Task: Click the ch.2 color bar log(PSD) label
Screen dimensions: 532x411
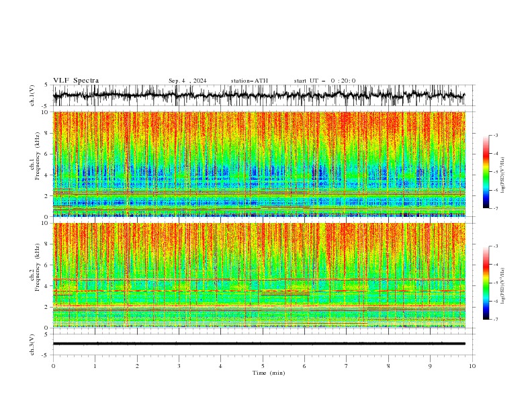Action: [503, 285]
